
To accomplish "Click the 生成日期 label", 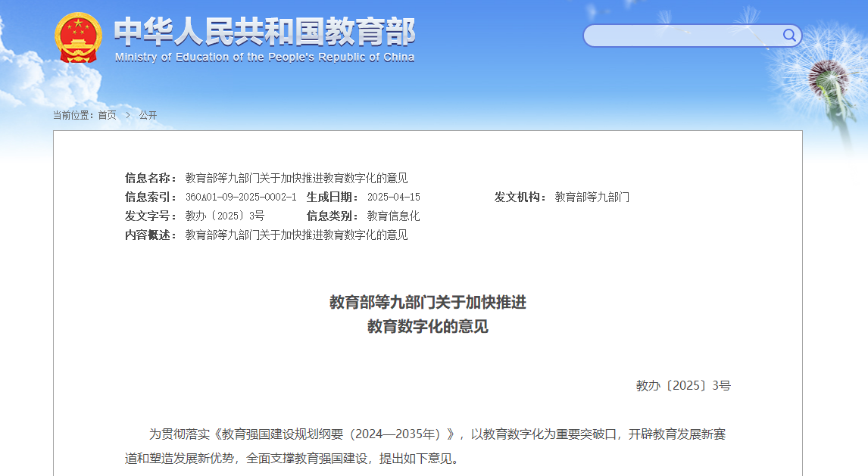I will [333, 197].
